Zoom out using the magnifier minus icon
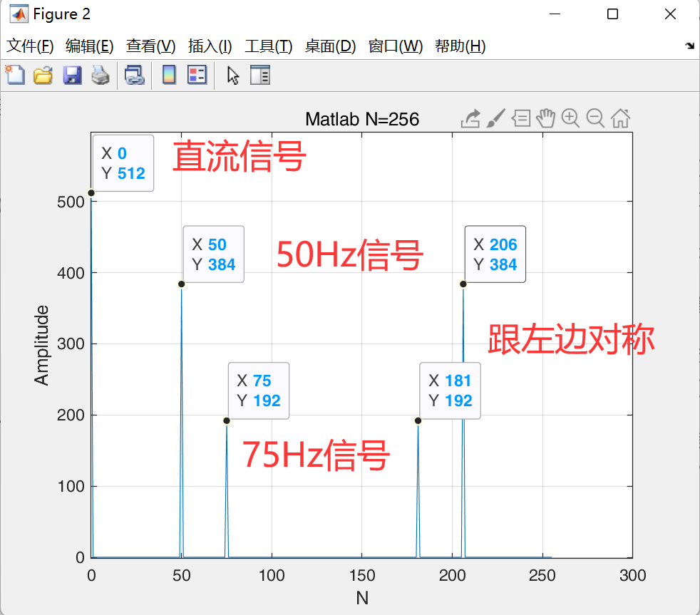The image size is (700, 615). 595,118
